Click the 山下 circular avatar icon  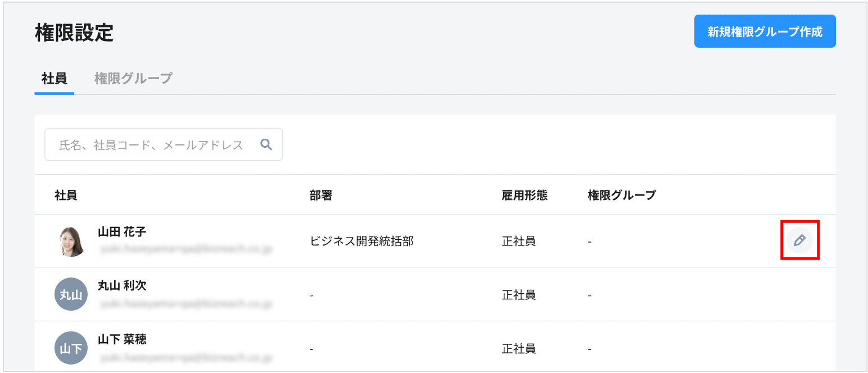tap(71, 348)
